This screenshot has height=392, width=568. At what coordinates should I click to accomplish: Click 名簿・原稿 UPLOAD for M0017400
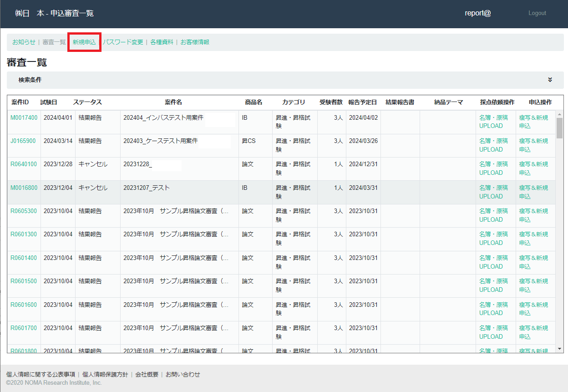pyautogui.click(x=493, y=122)
